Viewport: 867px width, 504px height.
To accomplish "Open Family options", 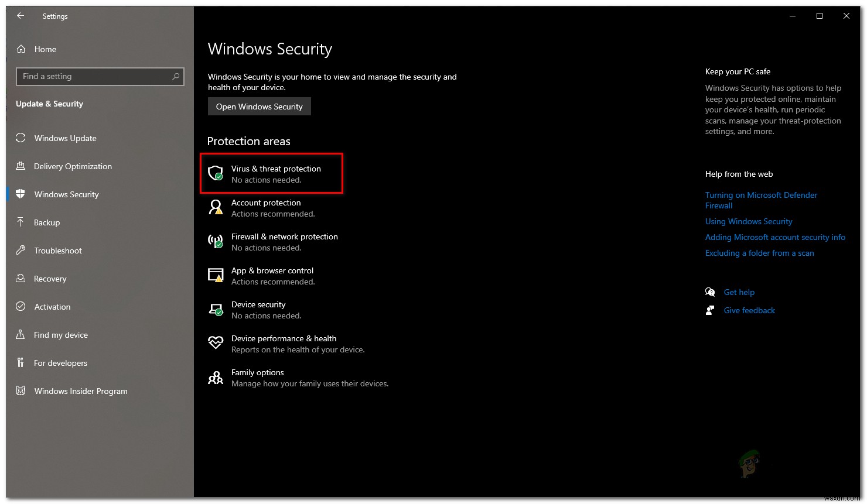I will click(257, 377).
